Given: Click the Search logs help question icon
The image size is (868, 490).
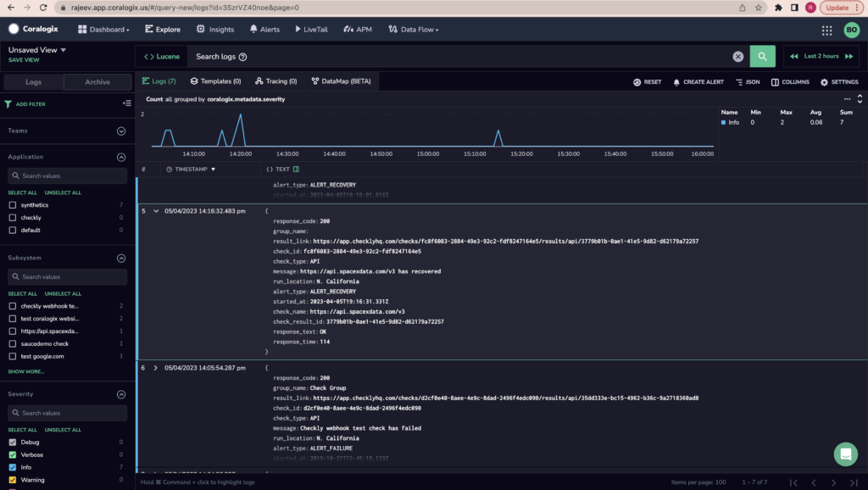Looking at the screenshot, I should coord(242,57).
